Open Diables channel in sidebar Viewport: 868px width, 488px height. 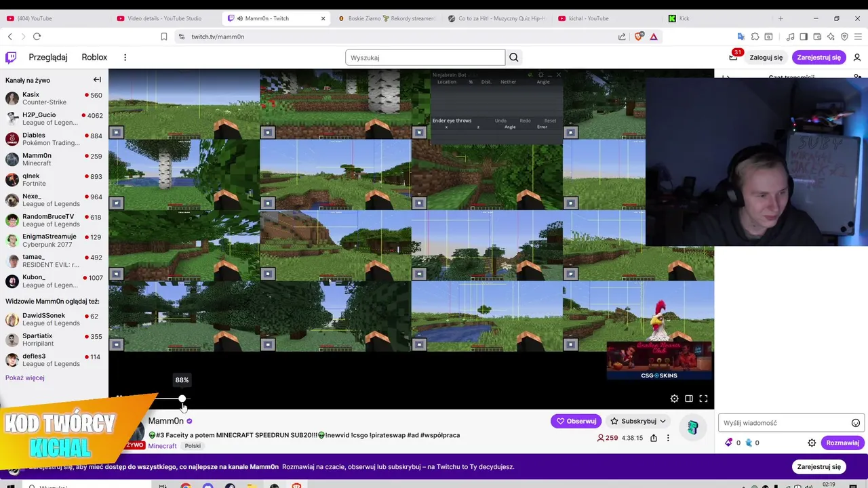54,139
